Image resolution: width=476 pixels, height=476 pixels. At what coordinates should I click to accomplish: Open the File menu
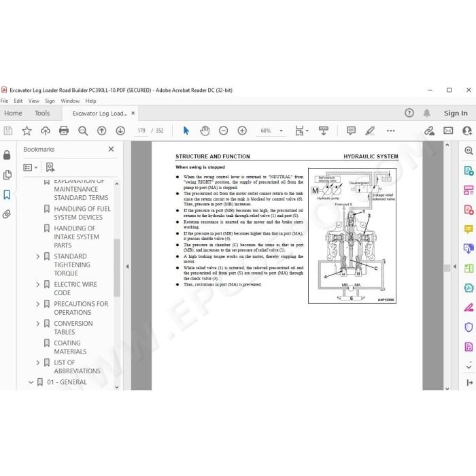4,101
